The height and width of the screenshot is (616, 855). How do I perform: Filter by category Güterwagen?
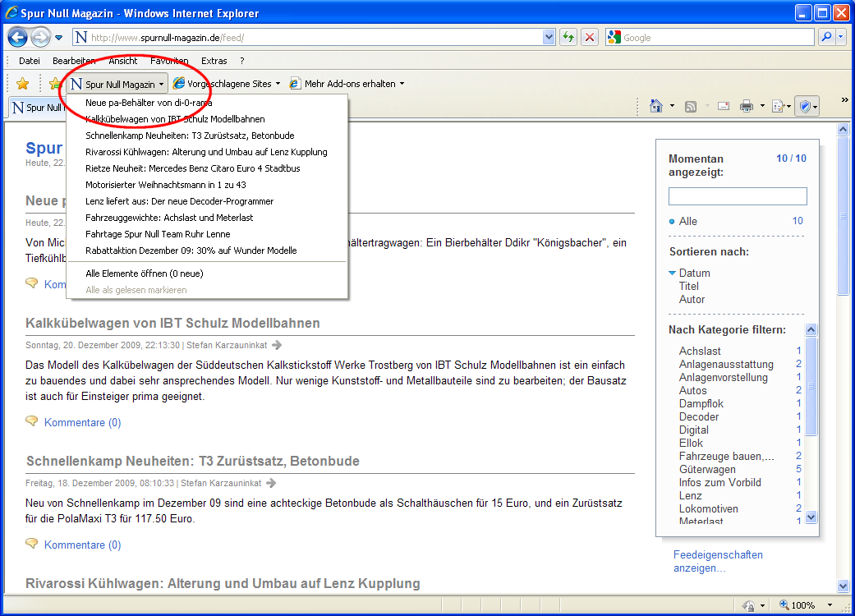707,470
